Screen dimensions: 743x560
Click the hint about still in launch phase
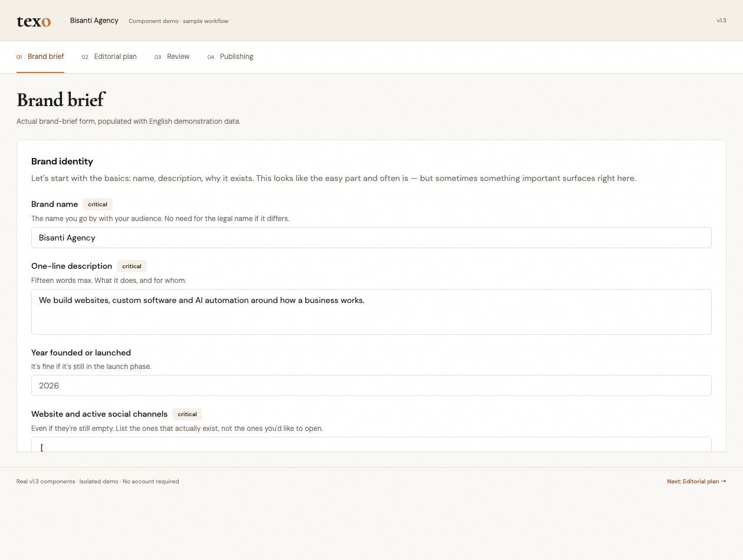(x=91, y=367)
